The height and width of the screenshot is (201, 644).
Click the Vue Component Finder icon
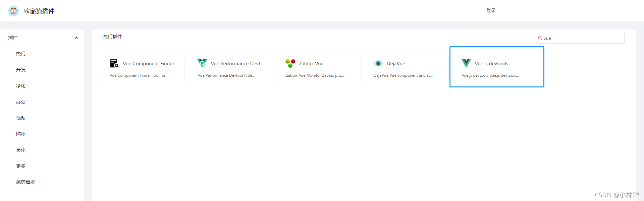click(114, 63)
